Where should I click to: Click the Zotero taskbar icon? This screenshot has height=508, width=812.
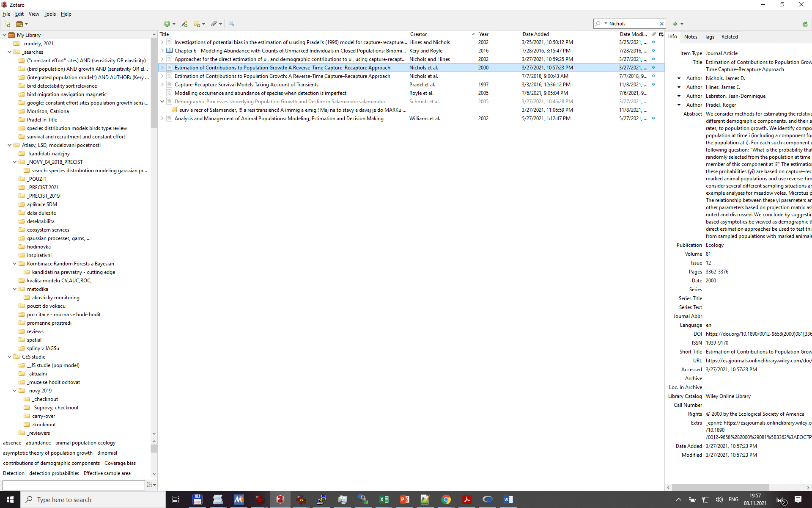(x=280, y=500)
